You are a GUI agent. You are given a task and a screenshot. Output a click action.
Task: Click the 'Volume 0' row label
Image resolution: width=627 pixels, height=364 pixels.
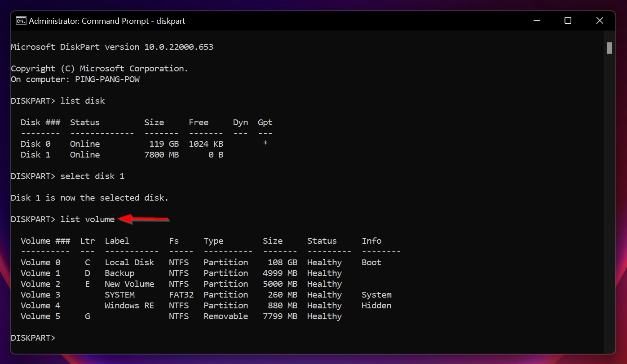40,263
